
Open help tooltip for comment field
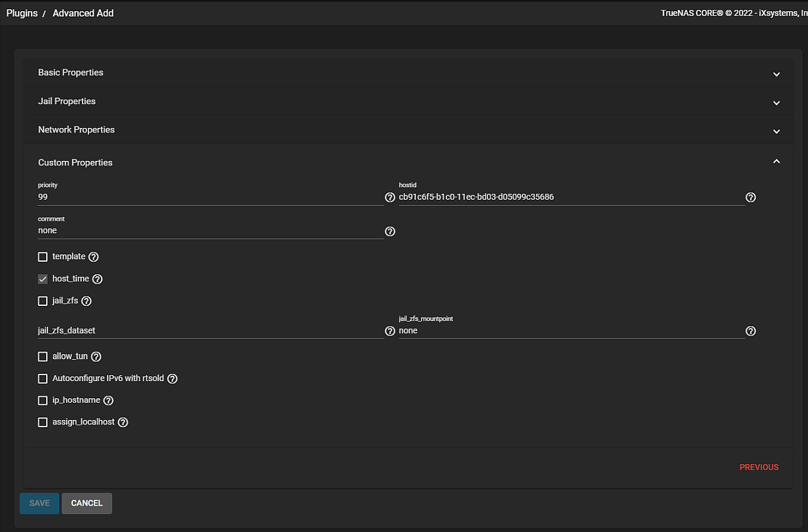coord(390,231)
